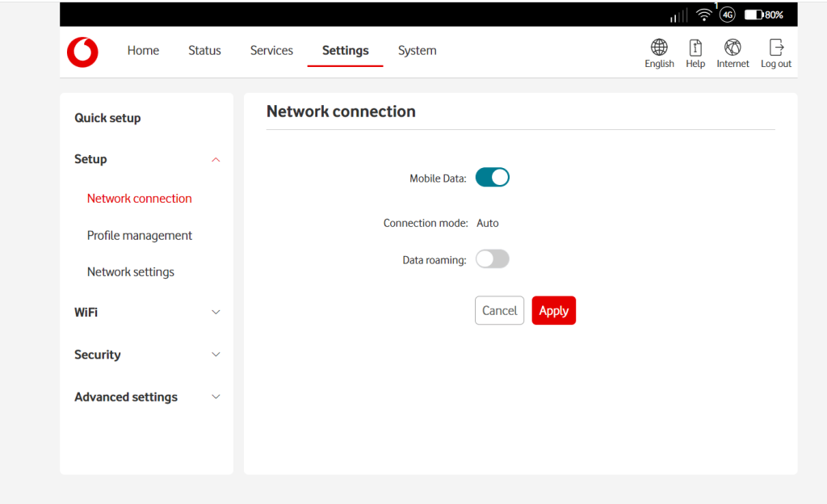The image size is (827, 504).
Task: Click the signal strength bars icon
Action: point(678,15)
